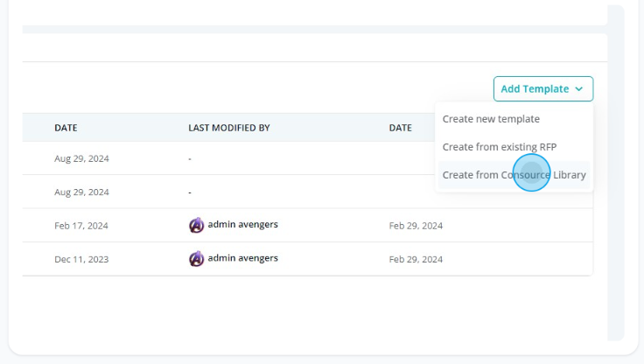
Task: Sort by LAST MODIFIED BY column header
Action: pyautogui.click(x=229, y=128)
